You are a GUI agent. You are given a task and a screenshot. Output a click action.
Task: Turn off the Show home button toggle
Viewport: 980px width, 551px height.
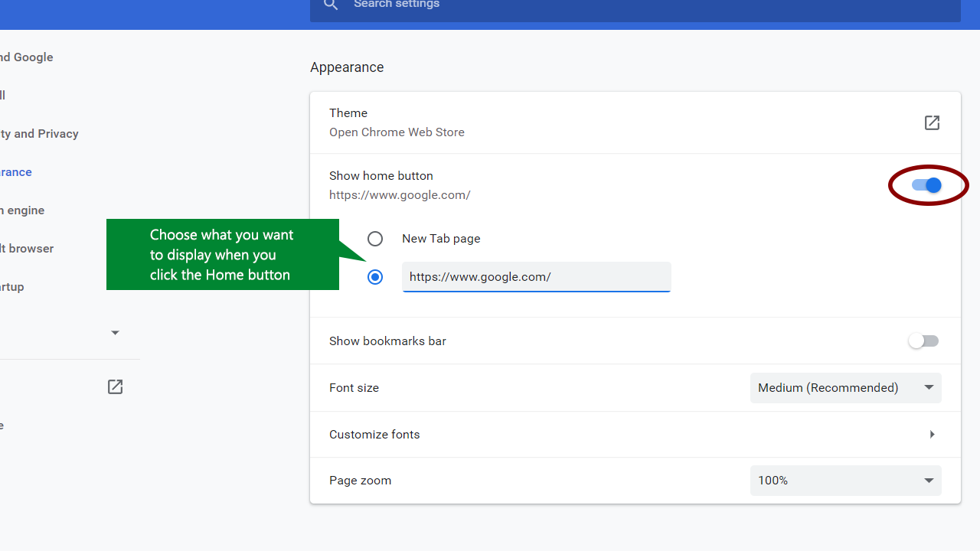[926, 185]
